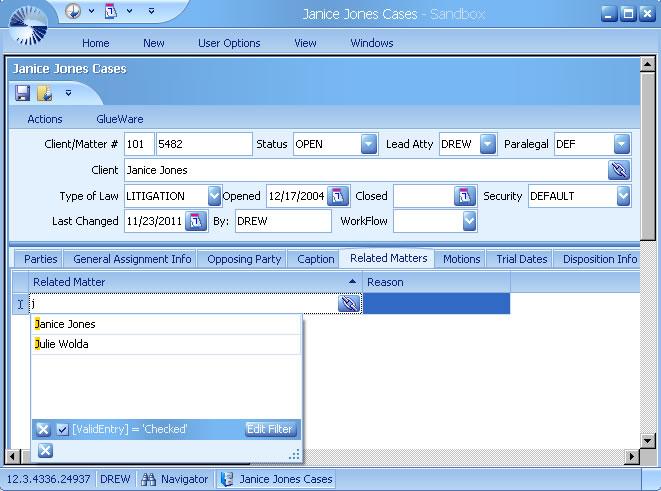This screenshot has width=661, height=491.
Task: Click the link icon in the Client field
Action: (x=619, y=170)
